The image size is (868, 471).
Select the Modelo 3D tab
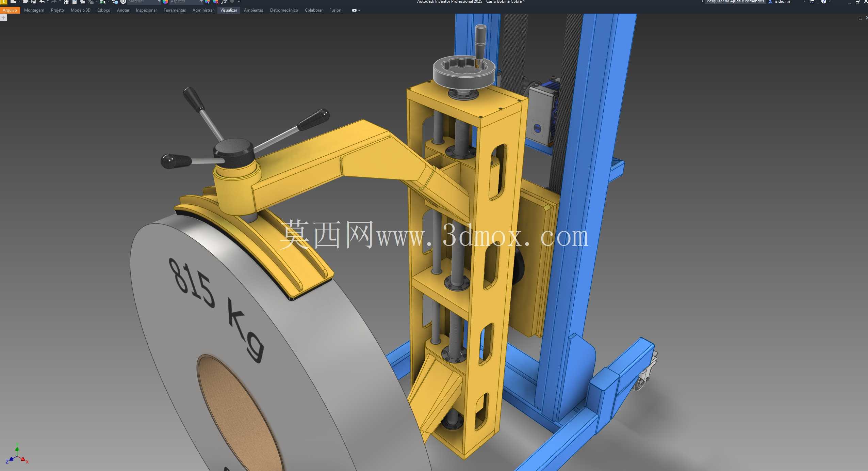(x=81, y=10)
